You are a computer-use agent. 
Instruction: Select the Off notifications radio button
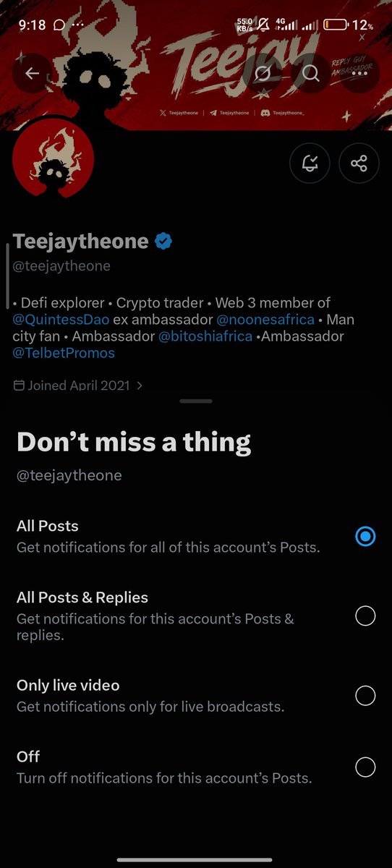365,767
